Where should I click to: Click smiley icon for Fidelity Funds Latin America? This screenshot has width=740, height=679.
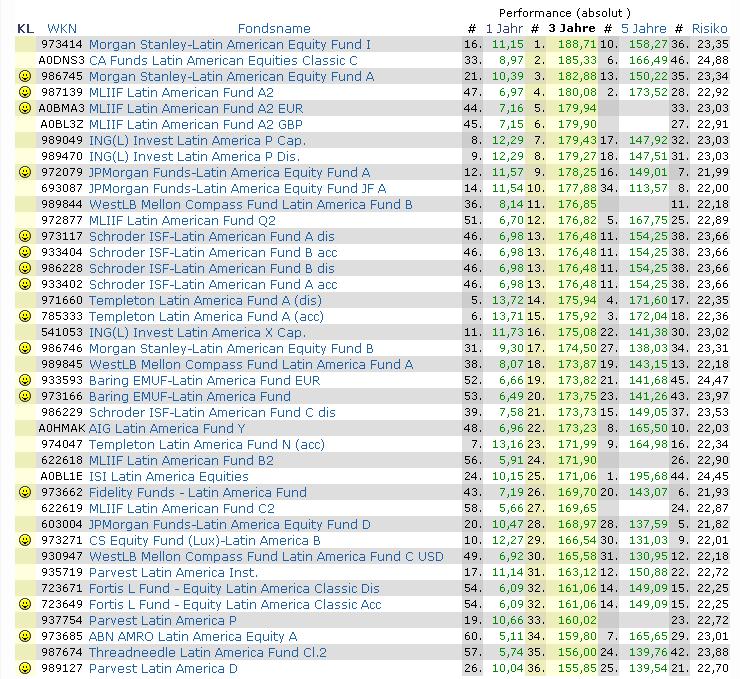(25, 492)
